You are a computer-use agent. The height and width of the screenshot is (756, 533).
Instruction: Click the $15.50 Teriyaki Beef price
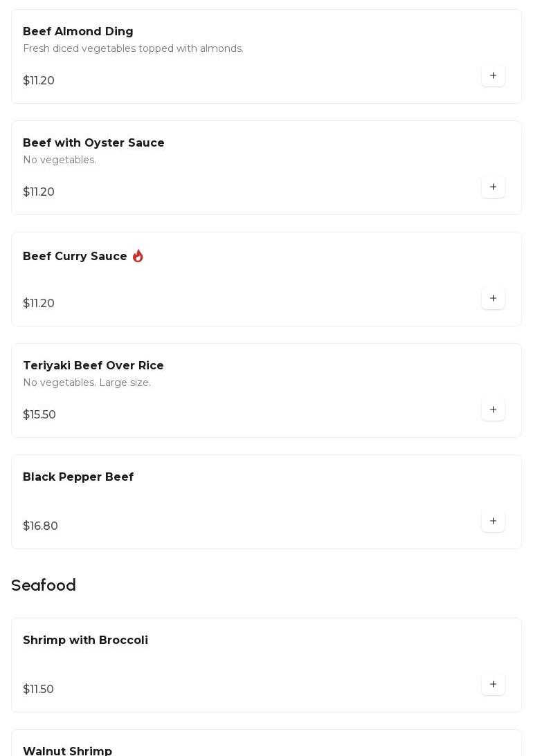click(39, 415)
